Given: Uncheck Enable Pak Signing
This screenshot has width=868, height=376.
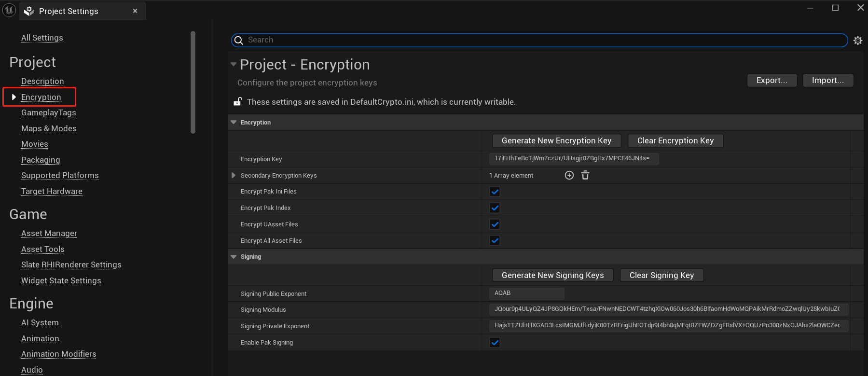Looking at the screenshot, I should pyautogui.click(x=495, y=343).
